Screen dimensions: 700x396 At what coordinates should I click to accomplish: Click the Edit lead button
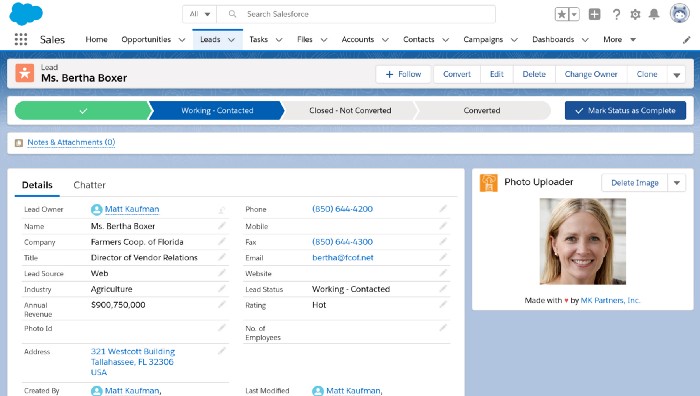click(496, 75)
